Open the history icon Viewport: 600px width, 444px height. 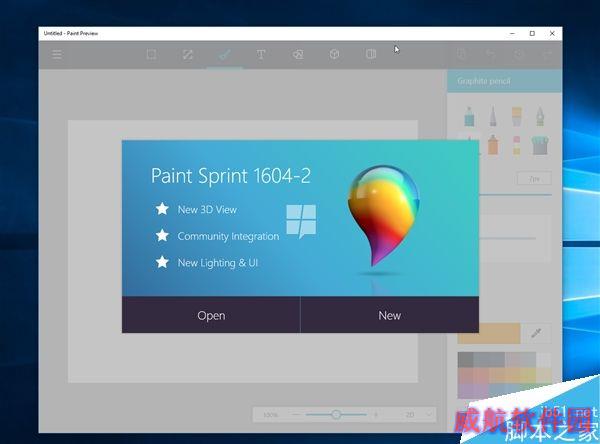tap(519, 54)
